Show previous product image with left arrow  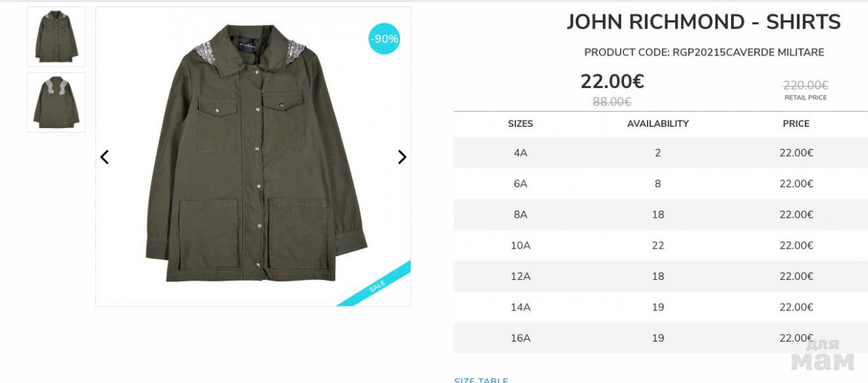[x=104, y=157]
